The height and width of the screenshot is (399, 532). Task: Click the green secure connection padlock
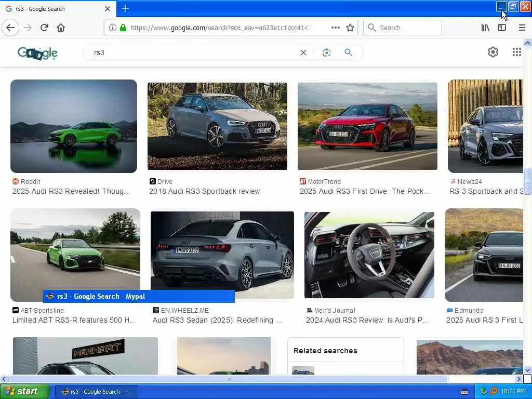[123, 28]
